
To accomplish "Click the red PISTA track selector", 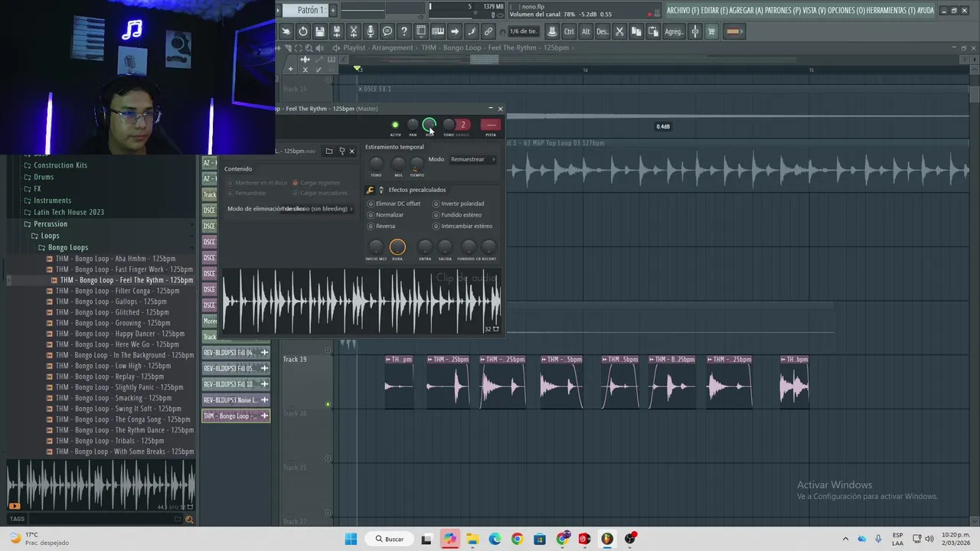I will [x=491, y=125].
